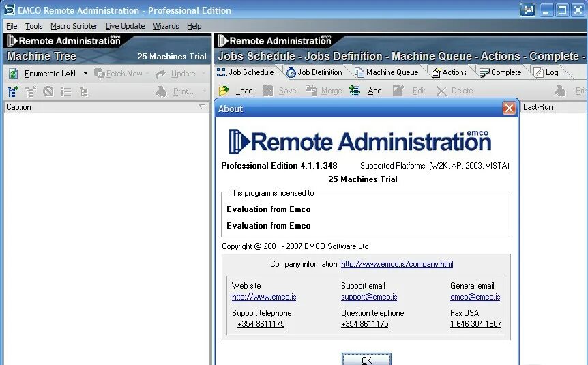Click the Last-Run column header
Image resolution: width=588 pixels, height=365 pixels.
[x=553, y=107]
